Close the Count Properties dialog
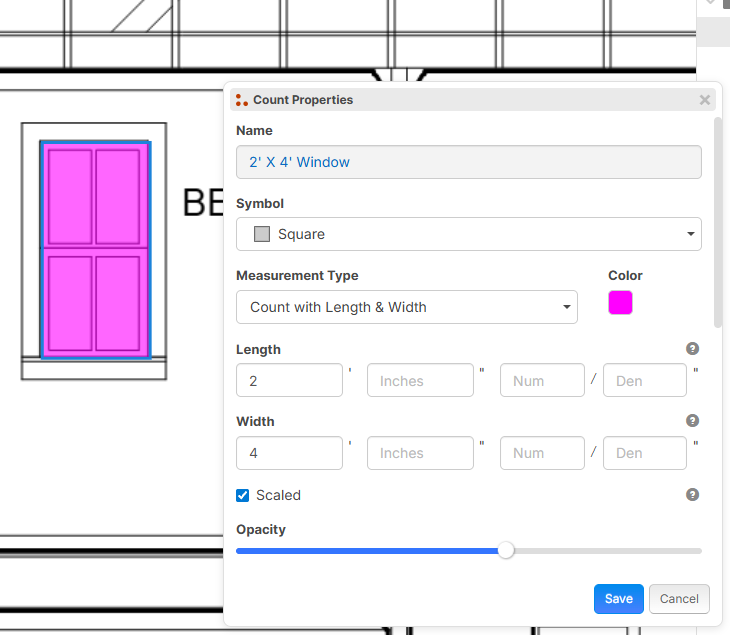 click(705, 100)
